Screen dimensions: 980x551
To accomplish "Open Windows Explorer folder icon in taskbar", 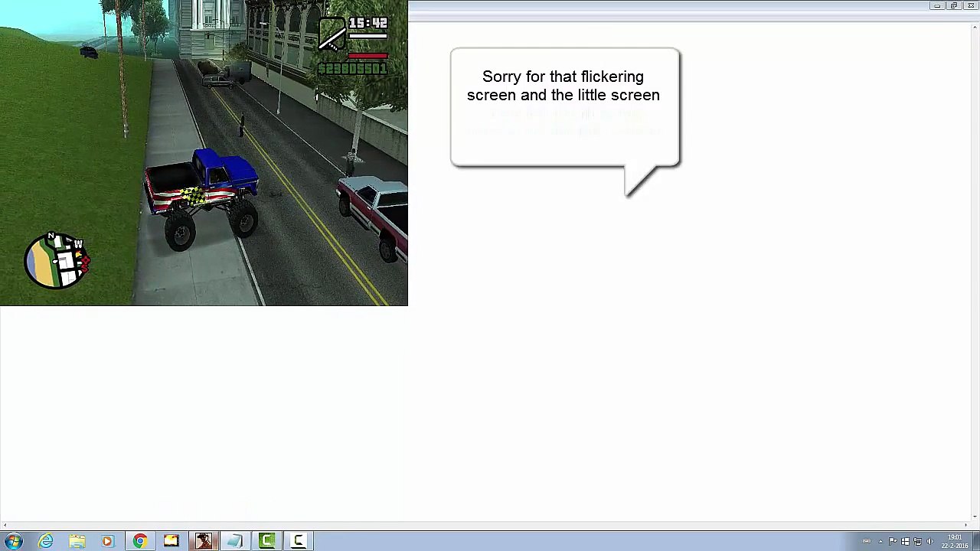I will [x=77, y=541].
